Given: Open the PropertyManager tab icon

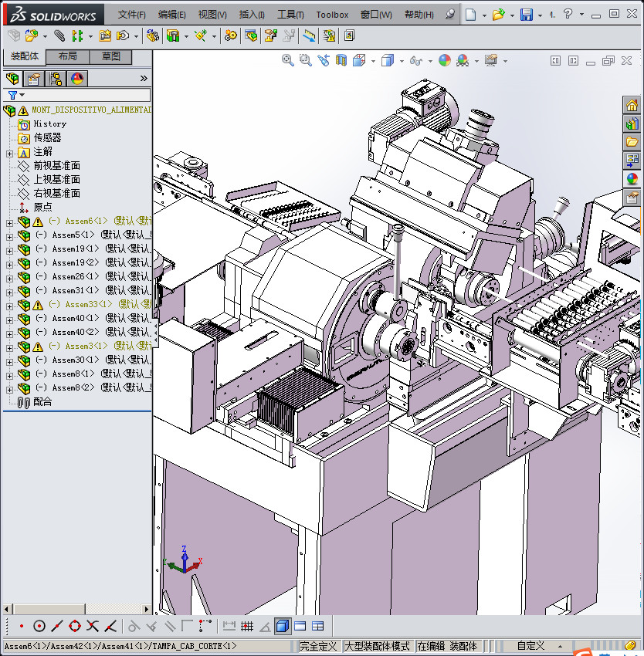Looking at the screenshot, I should pos(34,79).
